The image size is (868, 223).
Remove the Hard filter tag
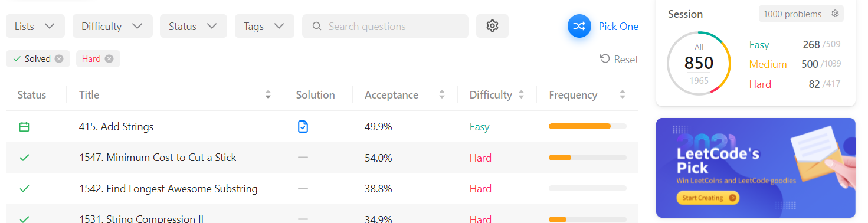pos(109,58)
